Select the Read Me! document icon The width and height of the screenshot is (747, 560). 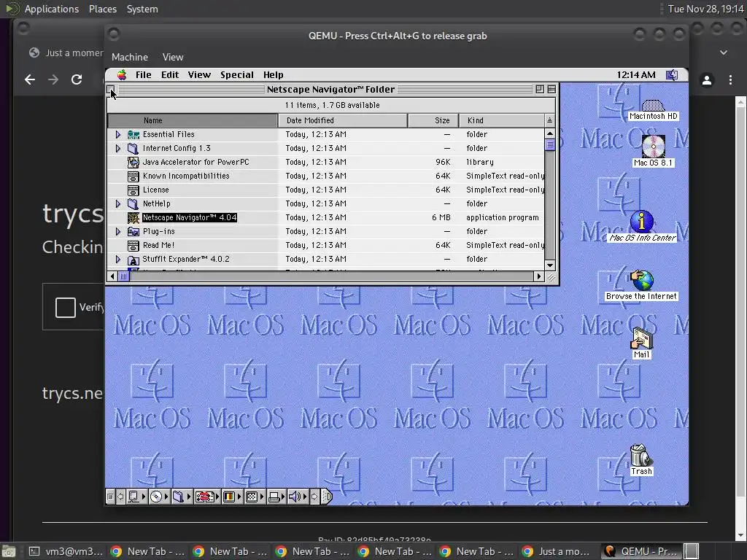[133, 245]
